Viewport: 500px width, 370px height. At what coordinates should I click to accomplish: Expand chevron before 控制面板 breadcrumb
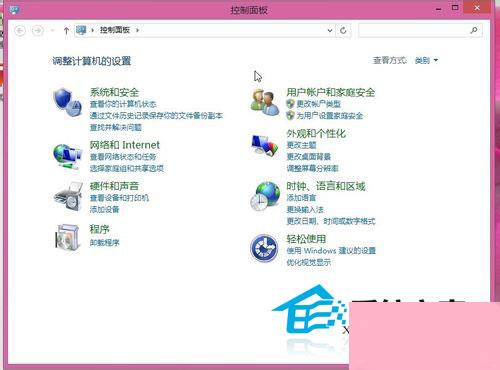pos(92,30)
